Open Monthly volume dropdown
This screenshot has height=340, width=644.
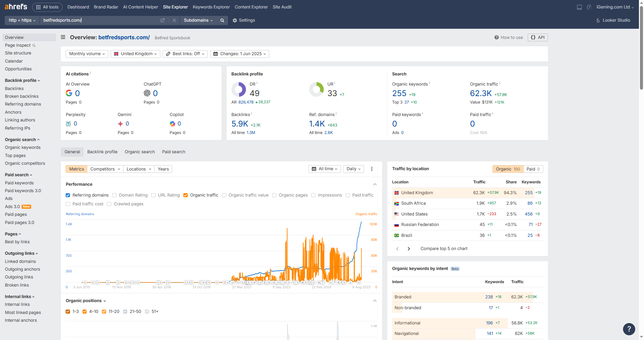coord(87,54)
